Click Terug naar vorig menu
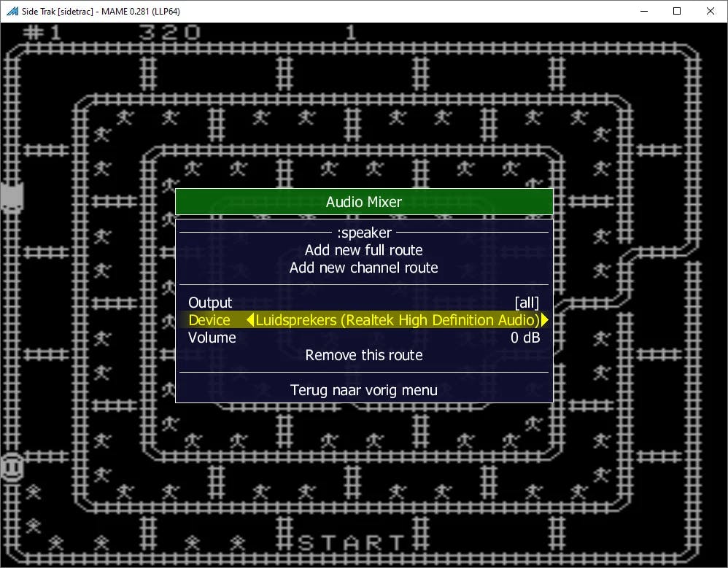Viewport: 728px width, 568px height. coord(364,390)
